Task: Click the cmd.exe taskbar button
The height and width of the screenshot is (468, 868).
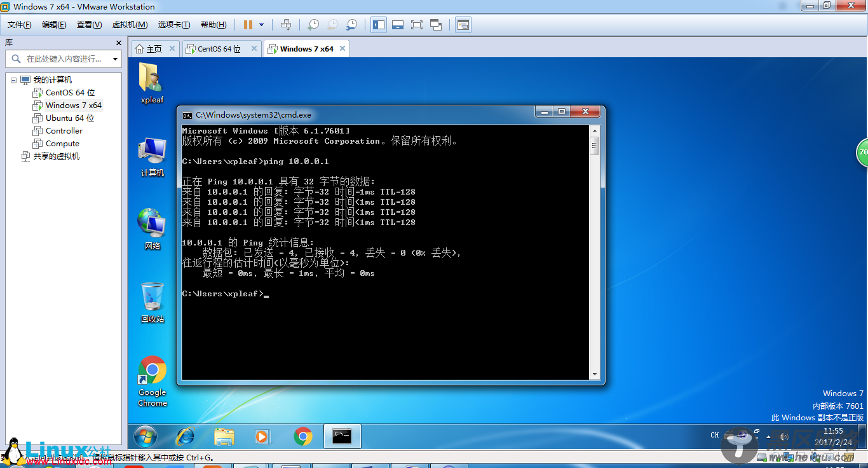Action: point(342,436)
